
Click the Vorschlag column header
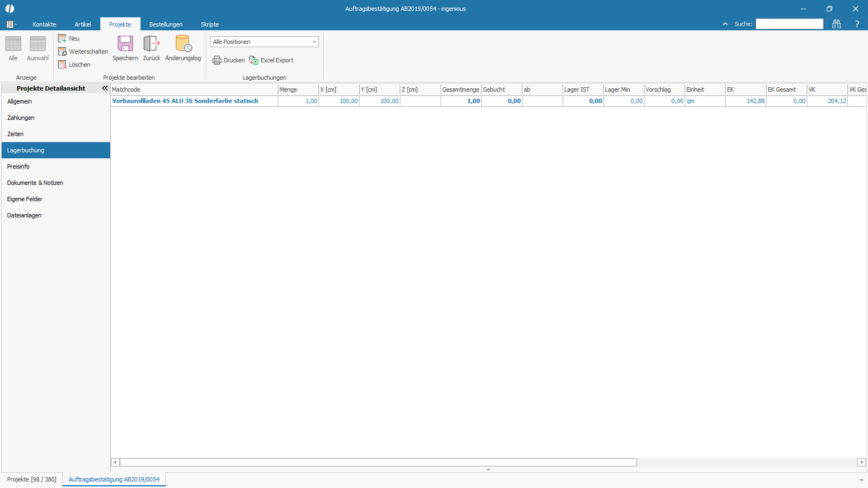pyautogui.click(x=665, y=89)
